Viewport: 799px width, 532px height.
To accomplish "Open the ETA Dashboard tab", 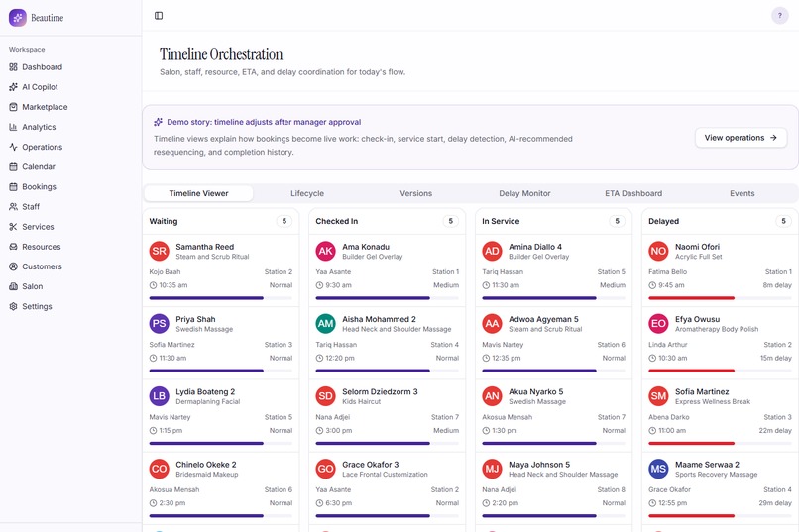I will click(x=633, y=193).
